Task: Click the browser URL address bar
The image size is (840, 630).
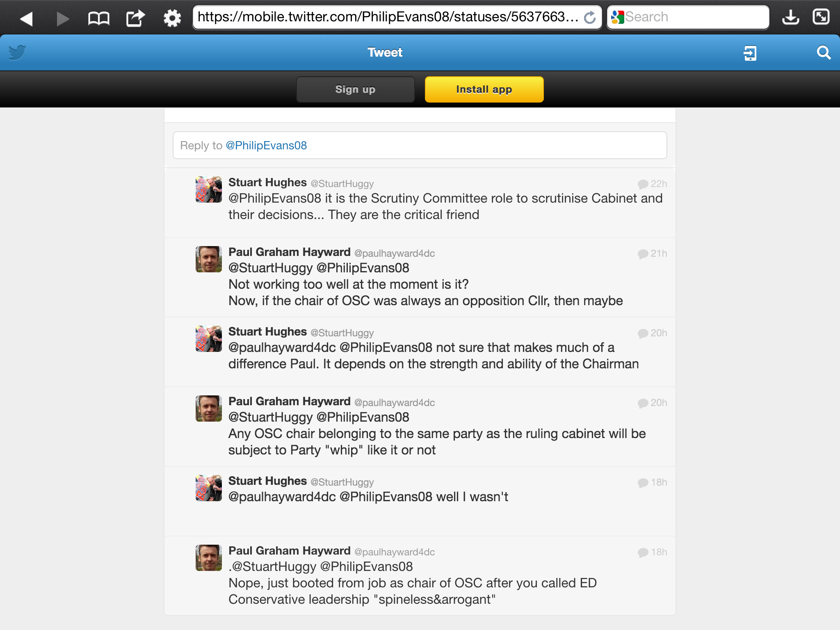Action: click(387, 17)
